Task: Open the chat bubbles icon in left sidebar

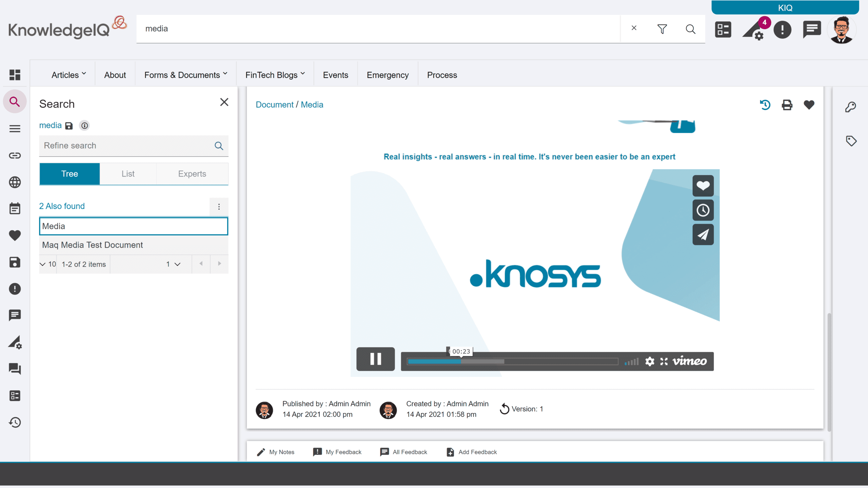Action: (x=15, y=369)
